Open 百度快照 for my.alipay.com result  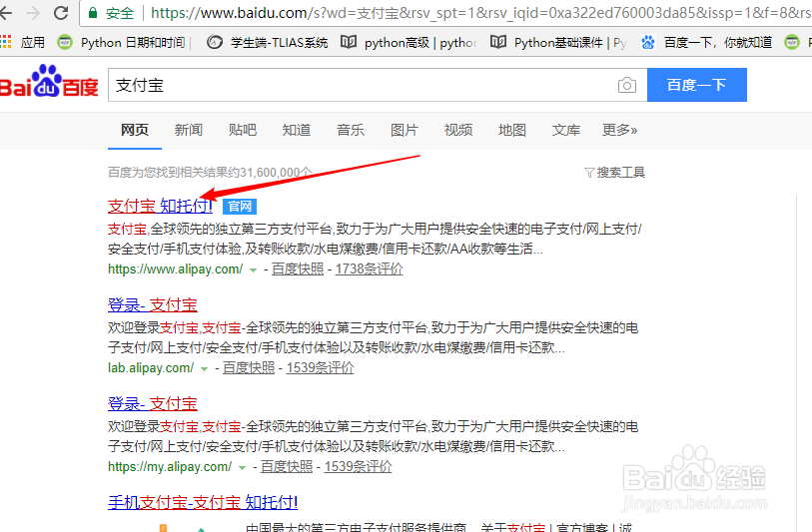tap(287, 467)
